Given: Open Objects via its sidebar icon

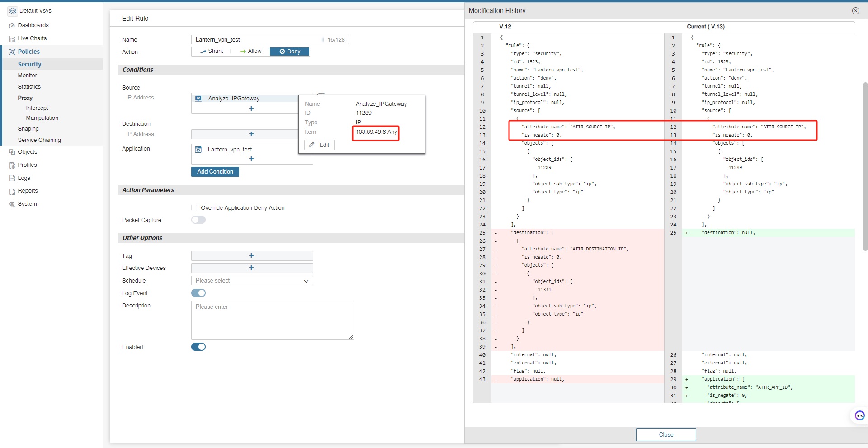Looking at the screenshot, I should pyautogui.click(x=12, y=152).
